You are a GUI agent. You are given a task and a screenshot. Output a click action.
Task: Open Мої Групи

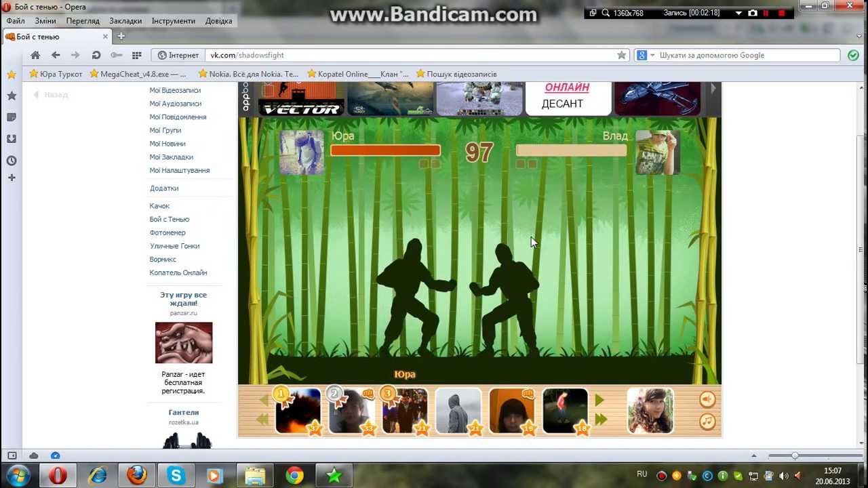click(x=165, y=130)
